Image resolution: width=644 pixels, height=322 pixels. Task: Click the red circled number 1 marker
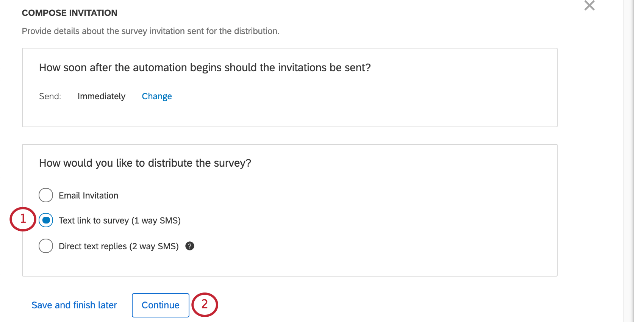pyautogui.click(x=23, y=219)
